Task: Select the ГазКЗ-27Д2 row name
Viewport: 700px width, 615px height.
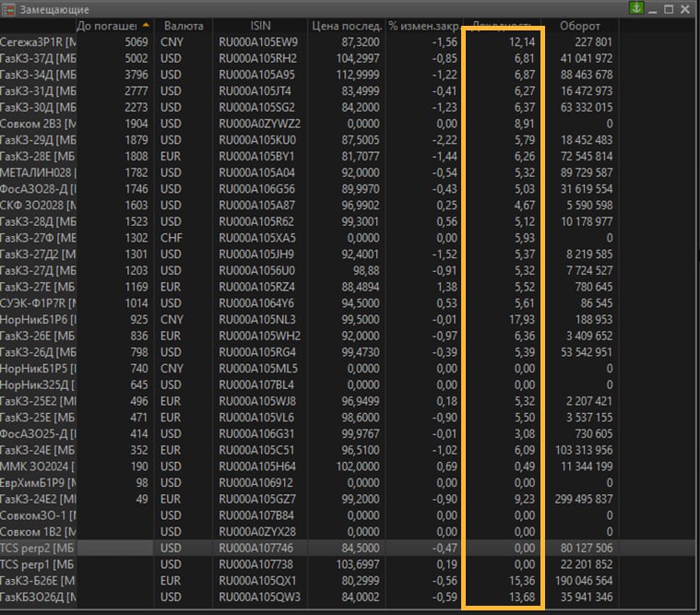Action: click(38, 254)
